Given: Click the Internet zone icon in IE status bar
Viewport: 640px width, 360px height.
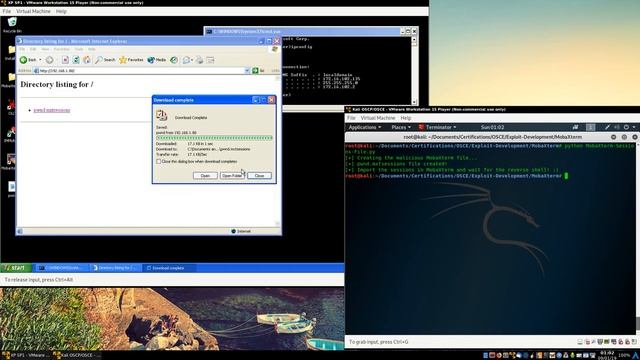Looking at the screenshot, I should click(233, 231).
